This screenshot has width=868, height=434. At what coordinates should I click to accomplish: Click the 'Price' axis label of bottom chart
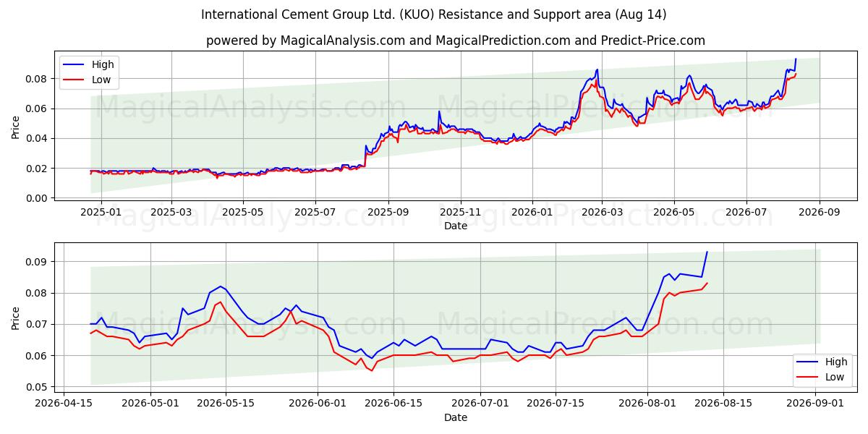click(x=16, y=319)
